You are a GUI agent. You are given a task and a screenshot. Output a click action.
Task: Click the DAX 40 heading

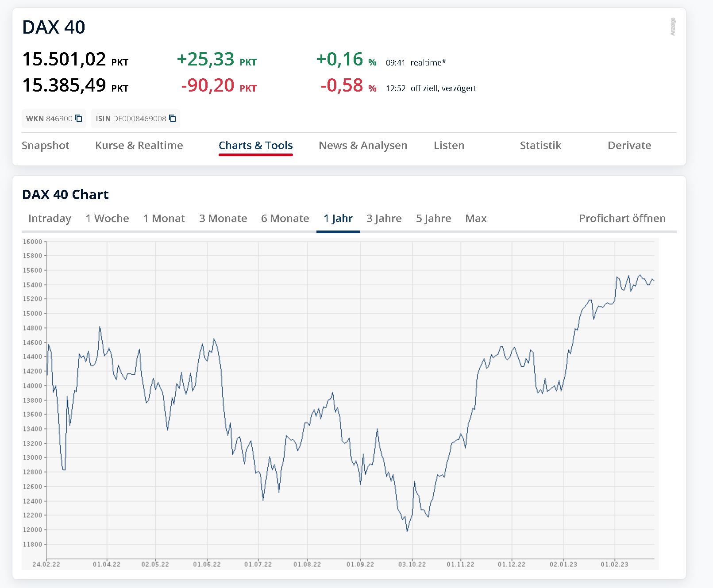click(54, 27)
